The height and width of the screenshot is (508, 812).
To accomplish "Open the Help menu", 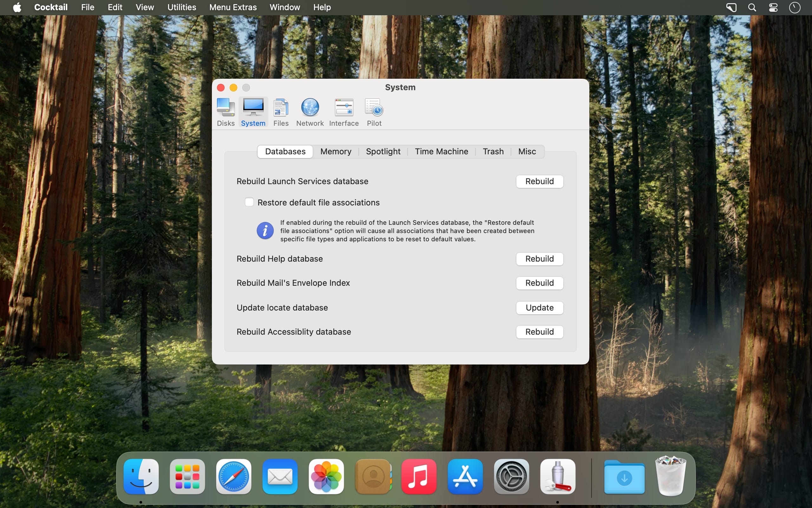I will pos(322,7).
